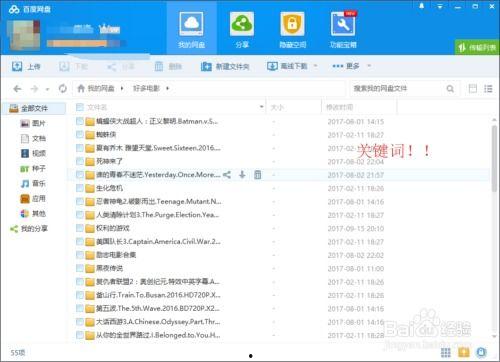Click the home icon in breadcrumb
This screenshot has width=500, height=362.
tap(81, 88)
